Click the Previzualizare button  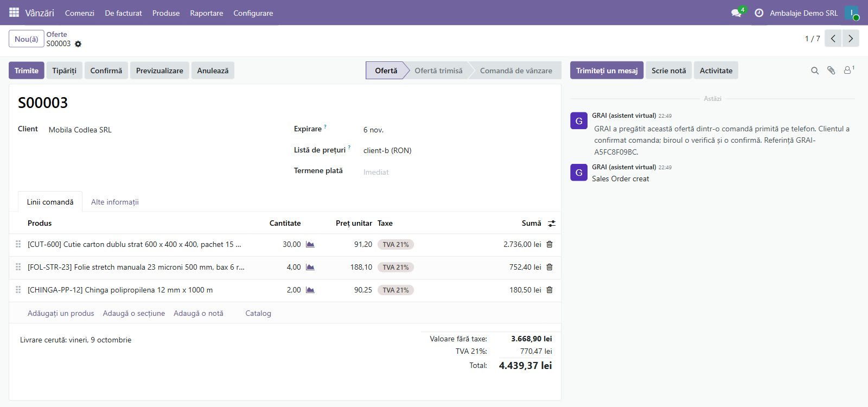tap(159, 71)
